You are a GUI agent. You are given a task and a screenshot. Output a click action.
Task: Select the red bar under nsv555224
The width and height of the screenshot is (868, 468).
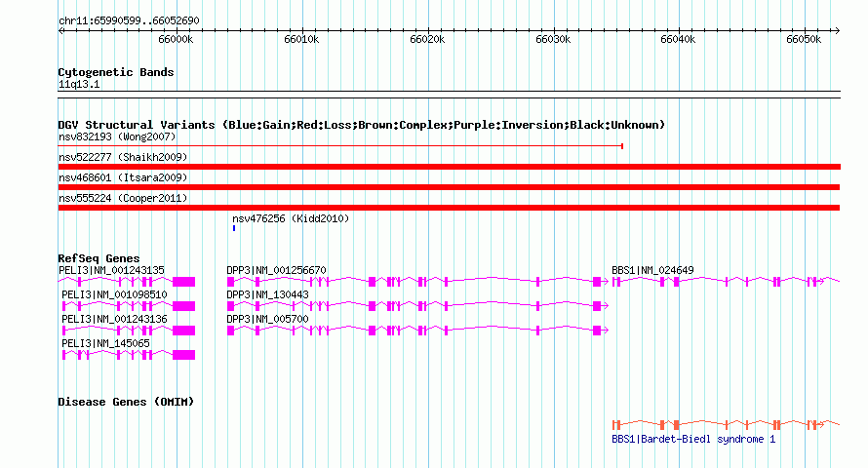click(x=449, y=208)
